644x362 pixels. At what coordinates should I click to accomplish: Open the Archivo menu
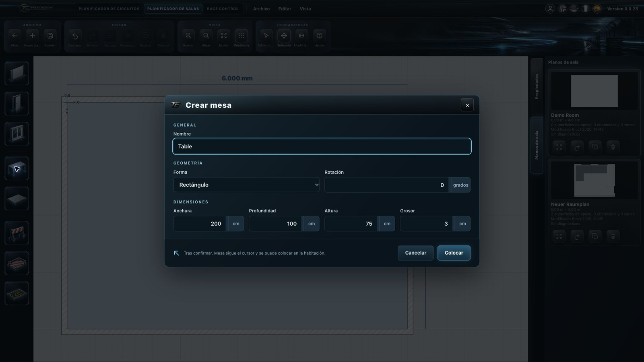coord(261,8)
